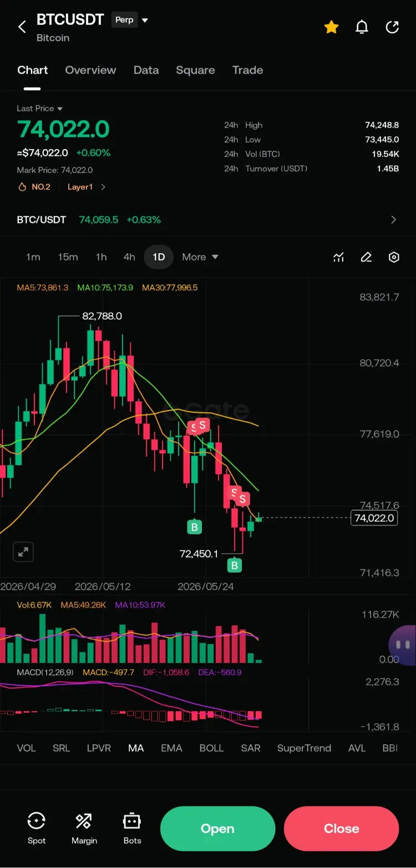The height and width of the screenshot is (868, 416).
Task: Open the Square tab
Action: tap(195, 70)
